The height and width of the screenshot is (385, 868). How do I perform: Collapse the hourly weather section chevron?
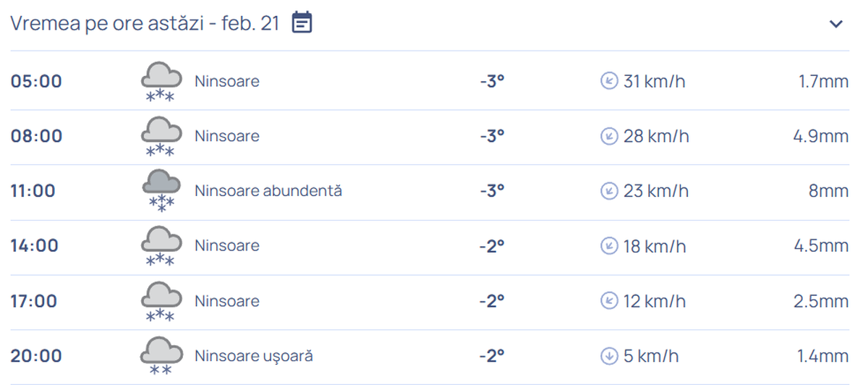coord(836,24)
